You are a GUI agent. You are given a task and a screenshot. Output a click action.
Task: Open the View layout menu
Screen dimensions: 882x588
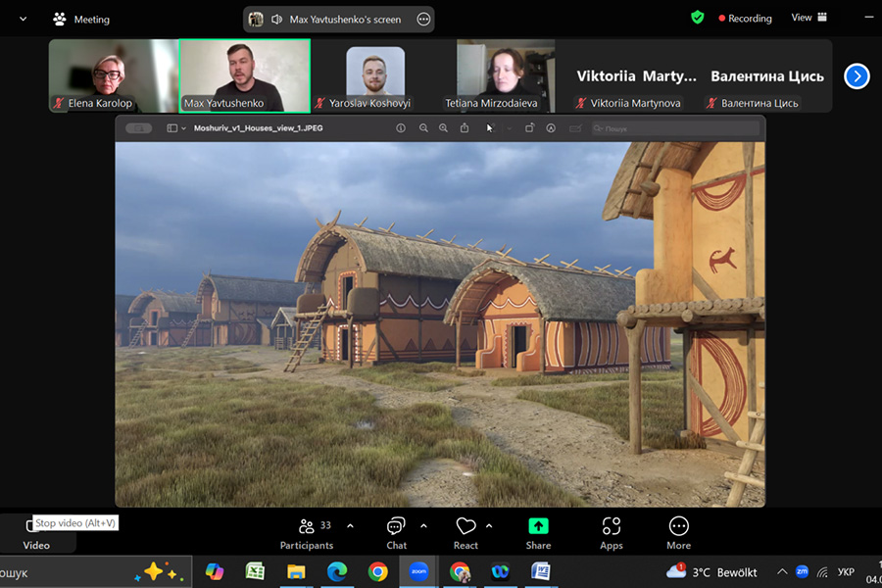[x=808, y=18]
